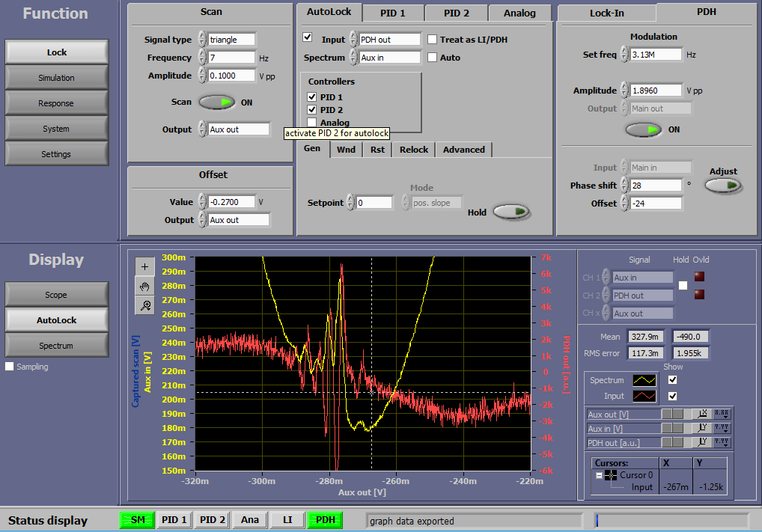Change the Phase shift stepper

coord(624,185)
